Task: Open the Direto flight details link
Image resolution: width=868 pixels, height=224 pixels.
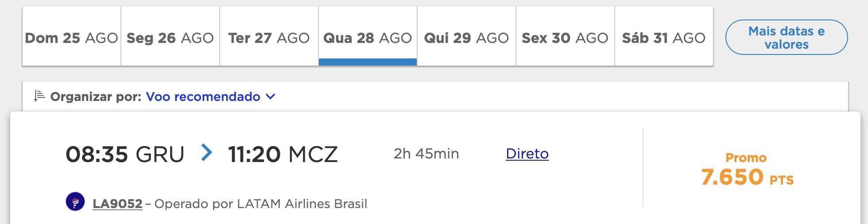Action: 527,154
